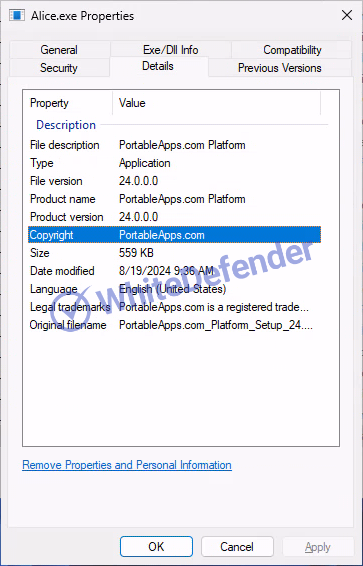The image size is (363, 566).
Task: Select the Product version property label
Action: pyautogui.click(x=67, y=217)
